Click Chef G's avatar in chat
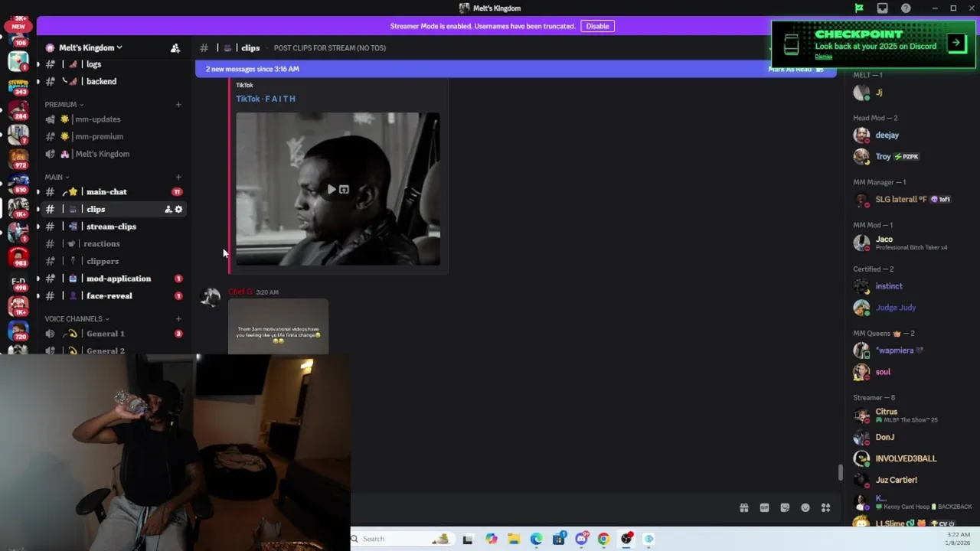980x551 pixels. point(210,298)
